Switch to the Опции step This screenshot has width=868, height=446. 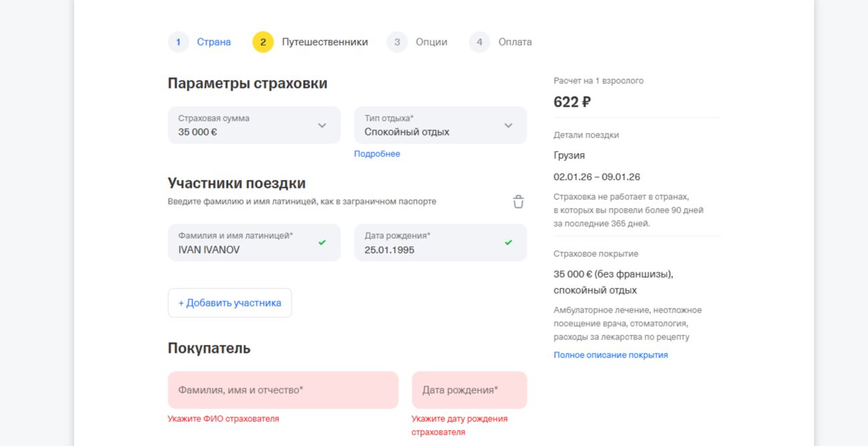coord(431,42)
